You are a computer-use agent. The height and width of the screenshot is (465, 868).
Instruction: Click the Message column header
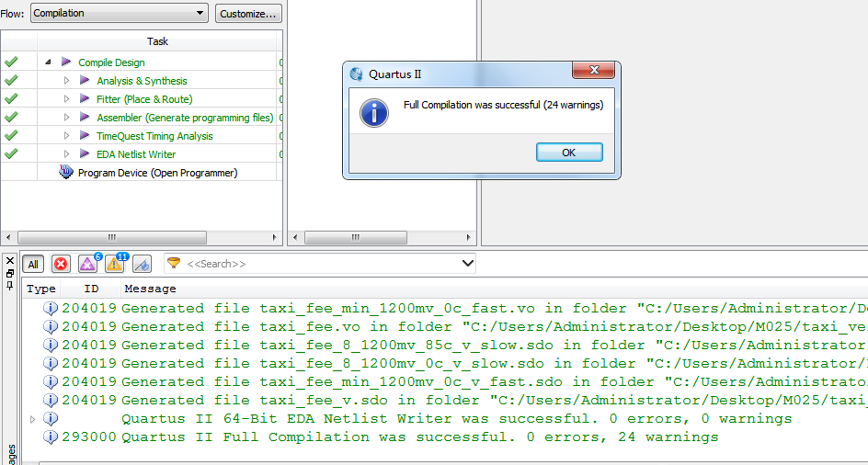(x=150, y=289)
